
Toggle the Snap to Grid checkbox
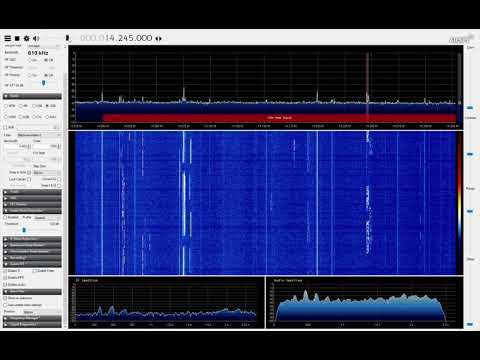pos(29,172)
